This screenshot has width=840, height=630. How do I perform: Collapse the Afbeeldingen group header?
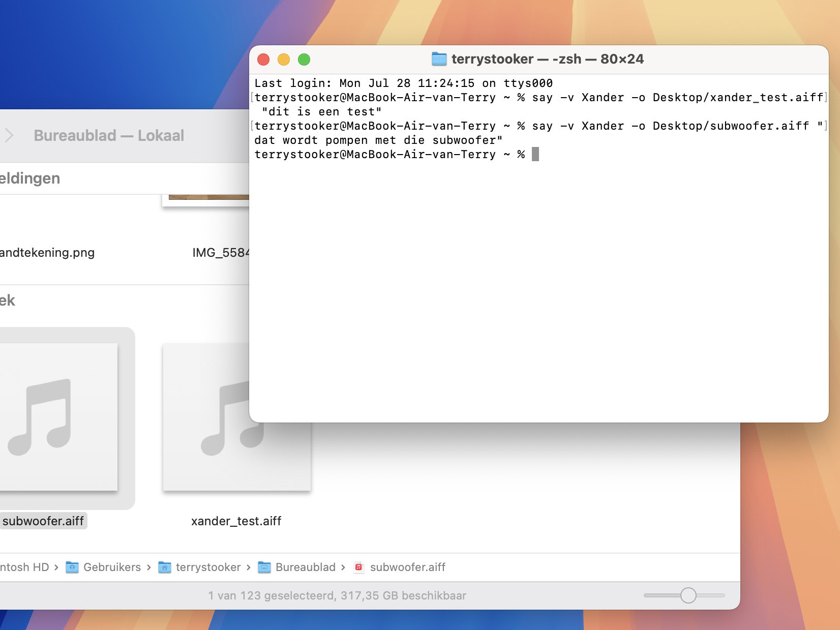29,178
